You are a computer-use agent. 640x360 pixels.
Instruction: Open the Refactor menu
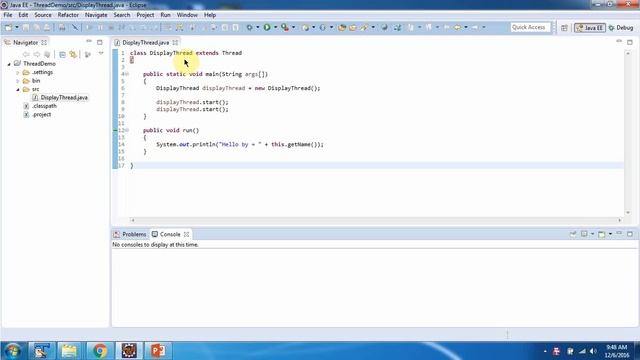coord(68,15)
